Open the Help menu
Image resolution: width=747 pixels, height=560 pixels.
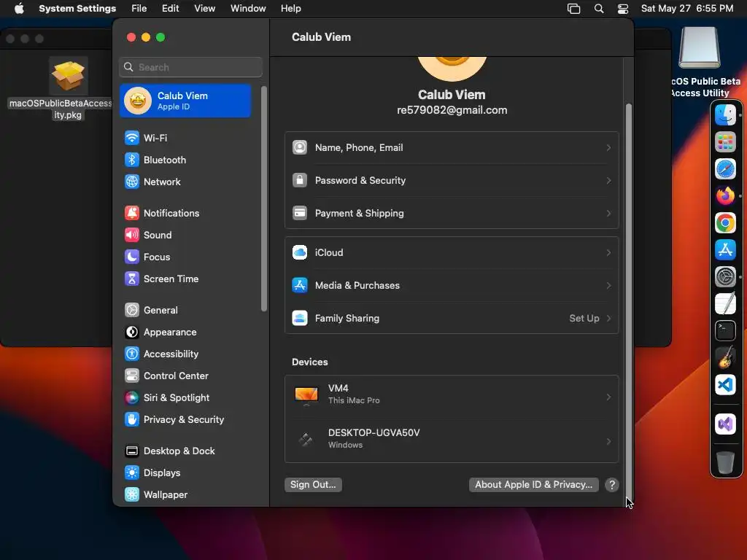coord(290,9)
